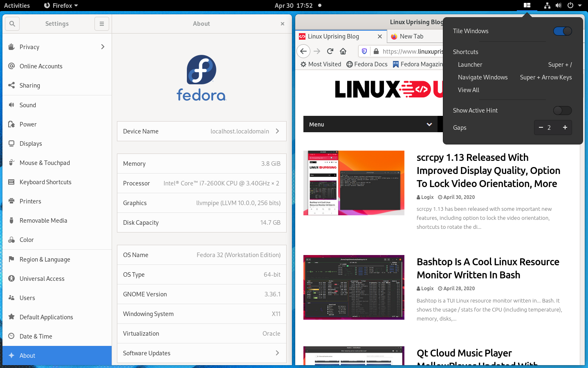
Task: Enable Show Active Hint
Action: click(x=562, y=110)
